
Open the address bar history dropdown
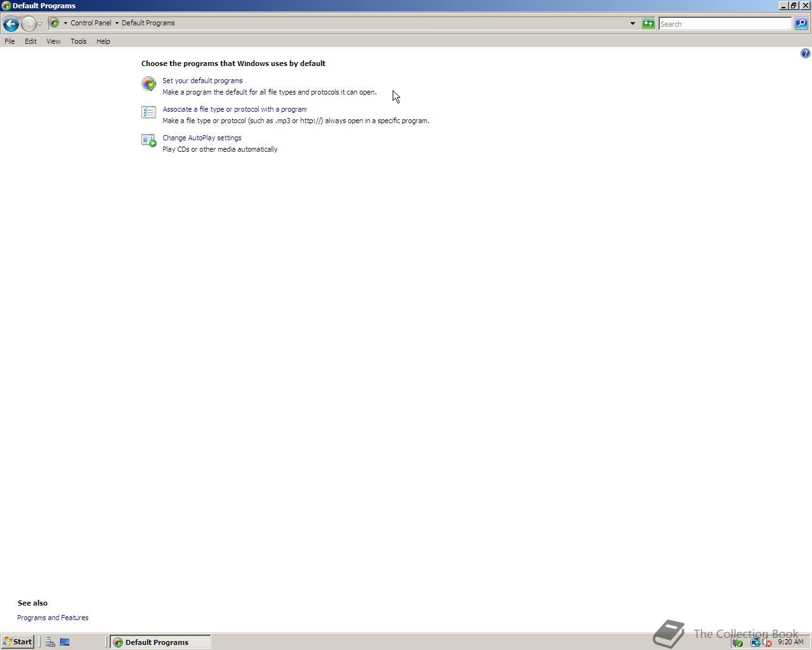coord(632,23)
